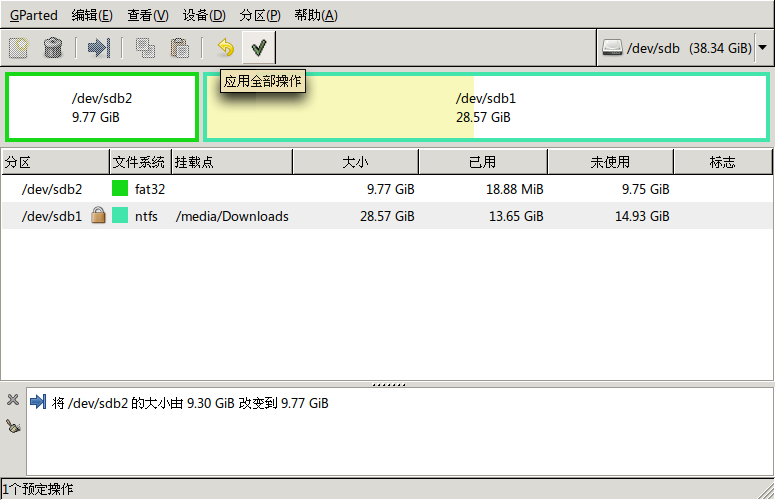Click the 9.77 GiB size cell
Viewport: 775px width, 500px height.
tap(390, 189)
